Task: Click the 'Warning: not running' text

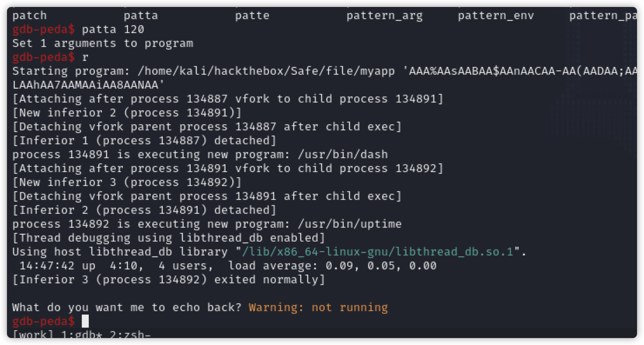Action: [x=318, y=308]
